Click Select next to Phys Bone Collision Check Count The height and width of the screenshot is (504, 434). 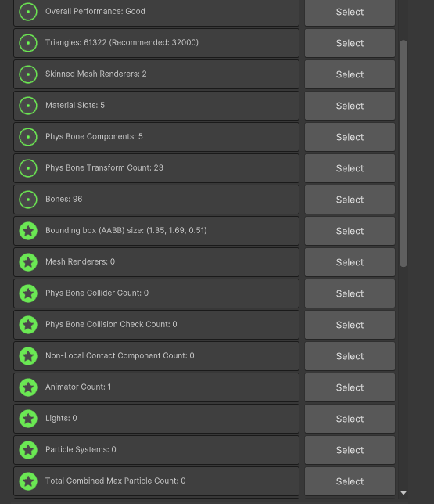pos(350,325)
